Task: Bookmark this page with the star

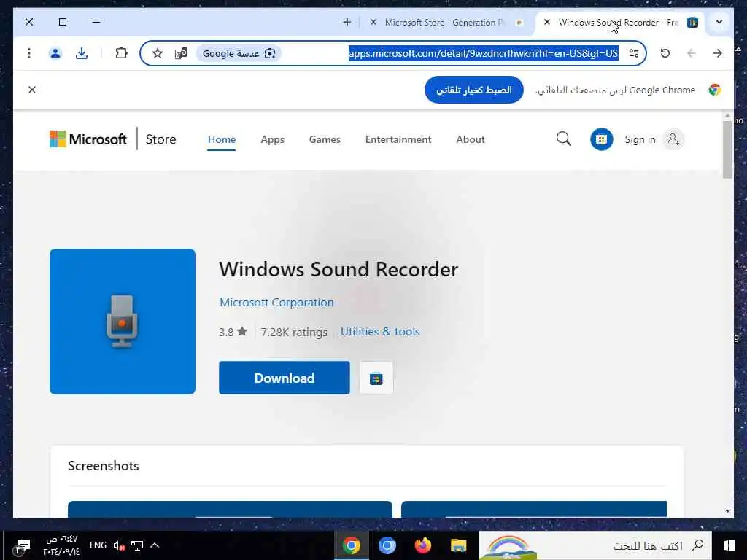Action: pos(158,53)
